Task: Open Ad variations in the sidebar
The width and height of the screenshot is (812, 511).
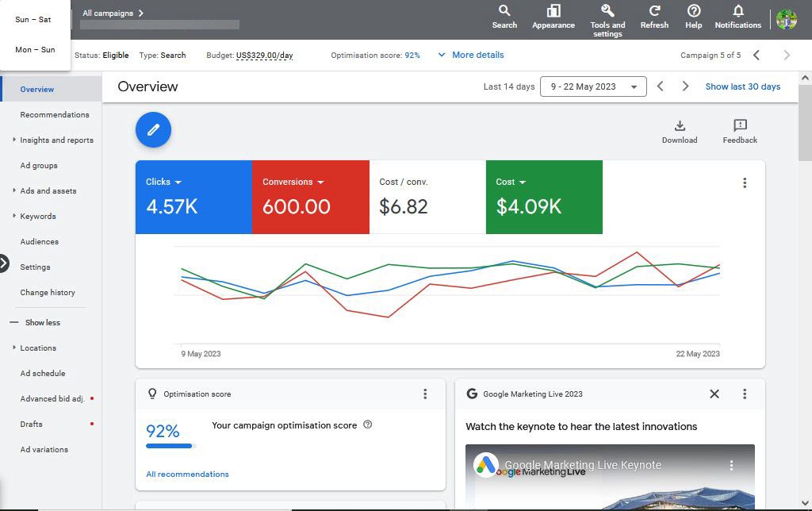Action: click(44, 449)
